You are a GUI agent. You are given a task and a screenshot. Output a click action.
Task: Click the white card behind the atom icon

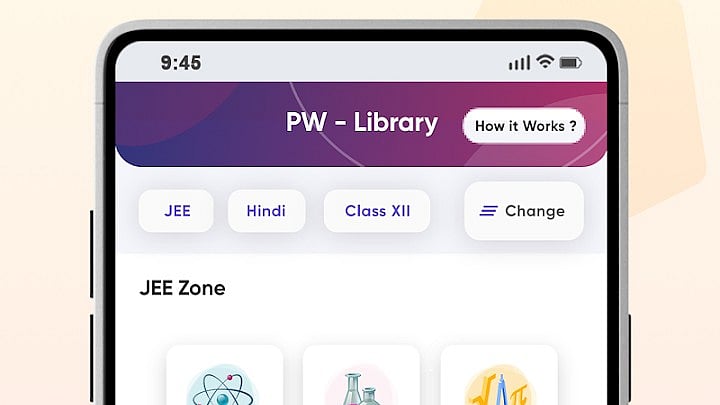click(x=225, y=375)
